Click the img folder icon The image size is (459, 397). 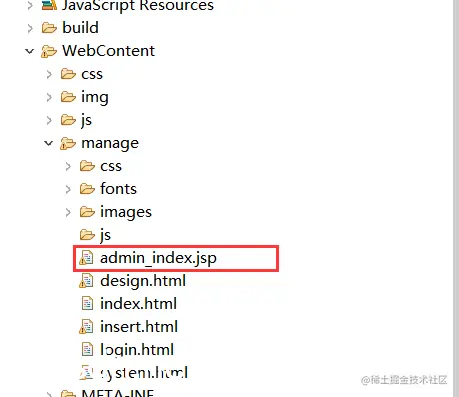click(x=68, y=97)
